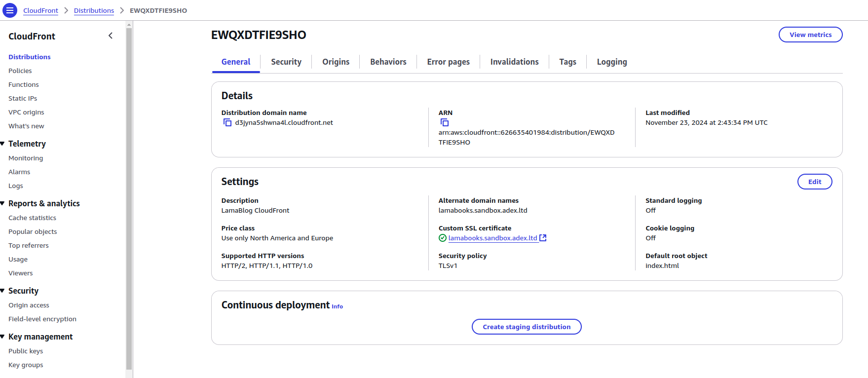
Task: Open the Logging tab
Action: [x=612, y=62]
